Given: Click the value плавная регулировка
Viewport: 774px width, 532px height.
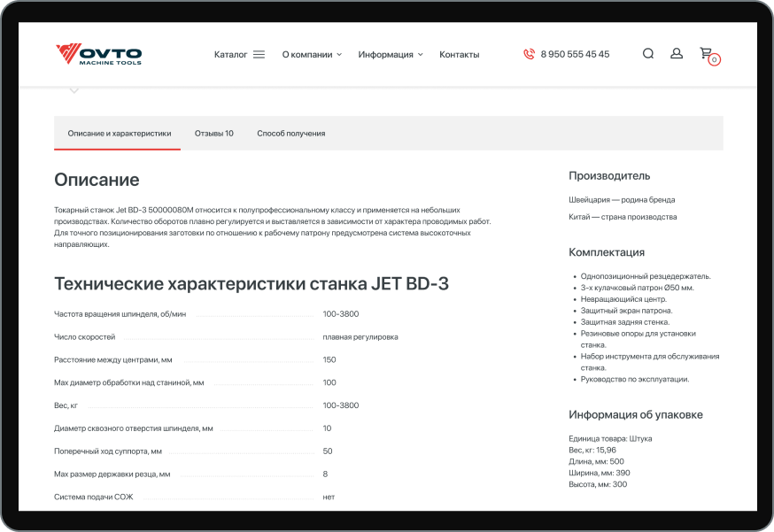Looking at the screenshot, I should (360, 337).
